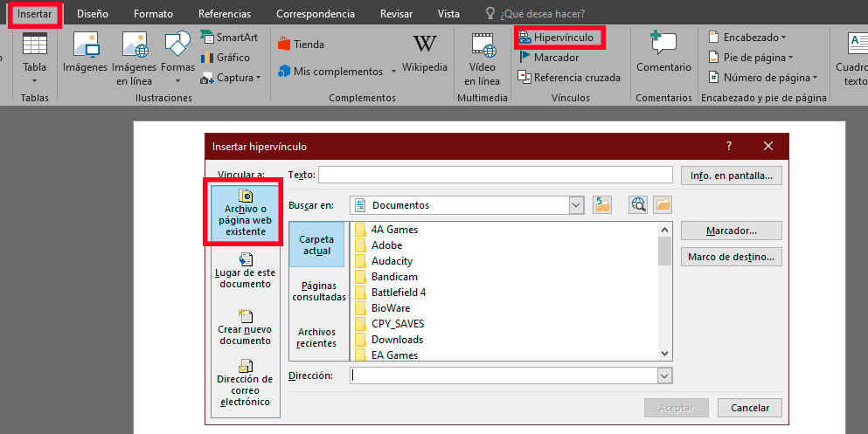868x434 pixels.
Task: Select 'Dirección de correo electrónico' option
Action: [x=245, y=382]
